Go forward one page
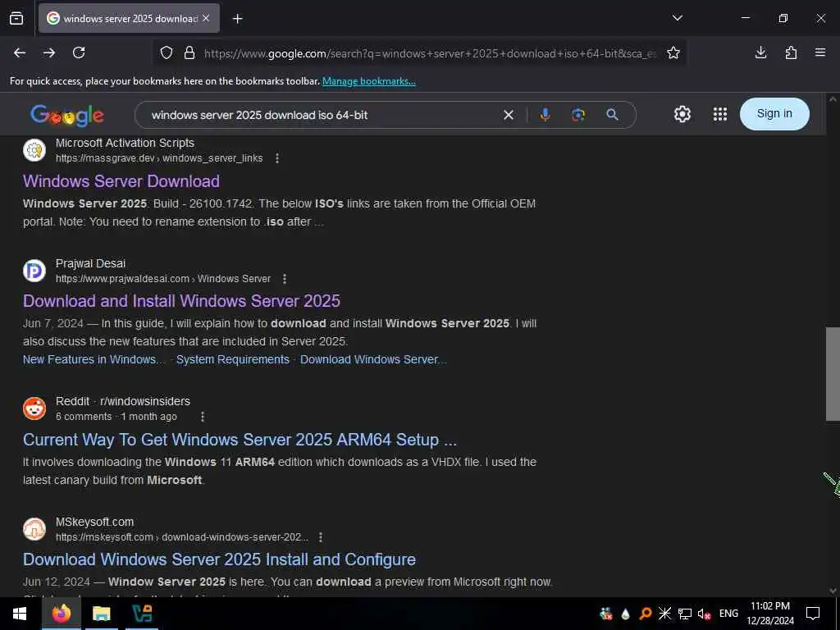 [x=49, y=52]
